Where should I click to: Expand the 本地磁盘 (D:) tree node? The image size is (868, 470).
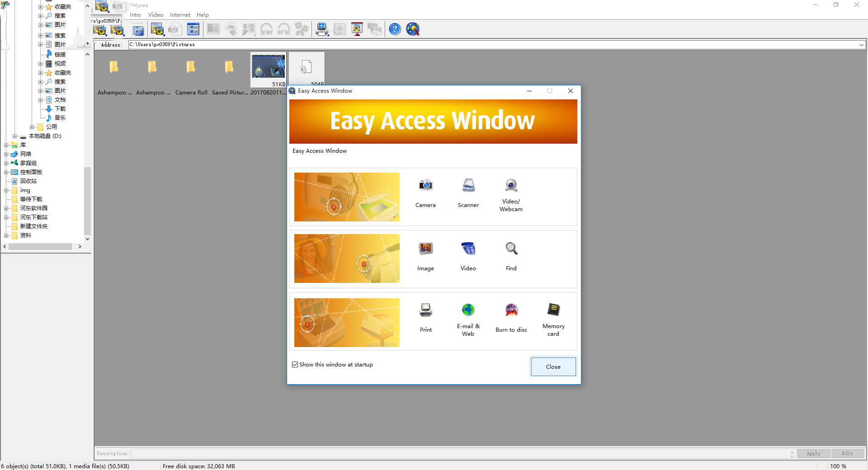tap(15, 136)
